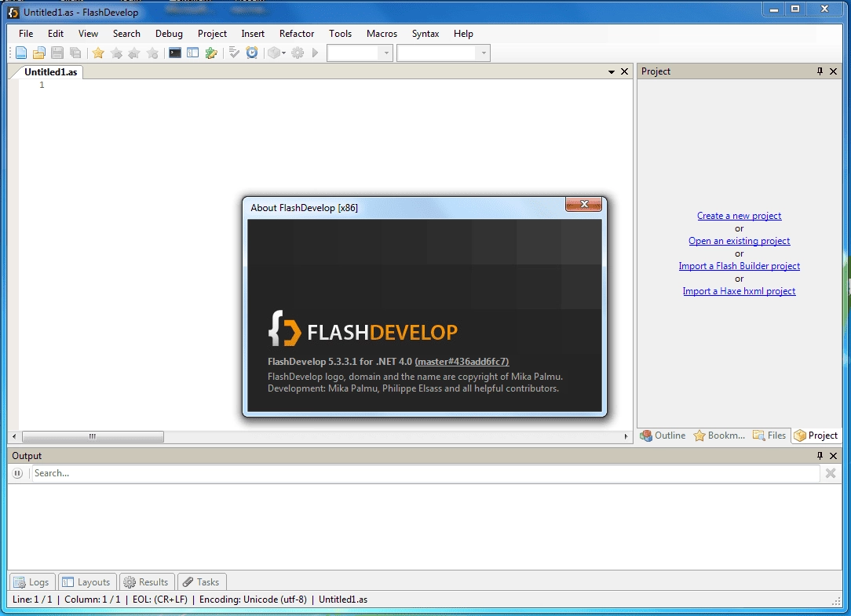Switch to the Layouts tab

click(87, 581)
